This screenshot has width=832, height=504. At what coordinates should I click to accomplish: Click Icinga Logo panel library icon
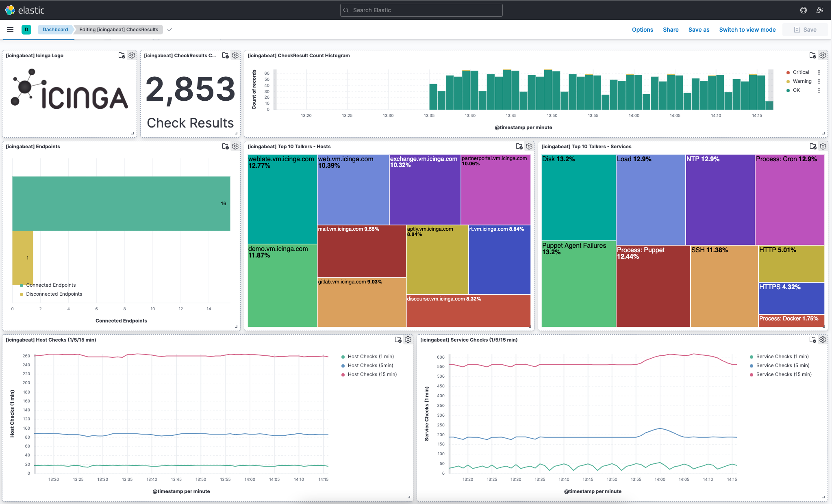click(122, 55)
